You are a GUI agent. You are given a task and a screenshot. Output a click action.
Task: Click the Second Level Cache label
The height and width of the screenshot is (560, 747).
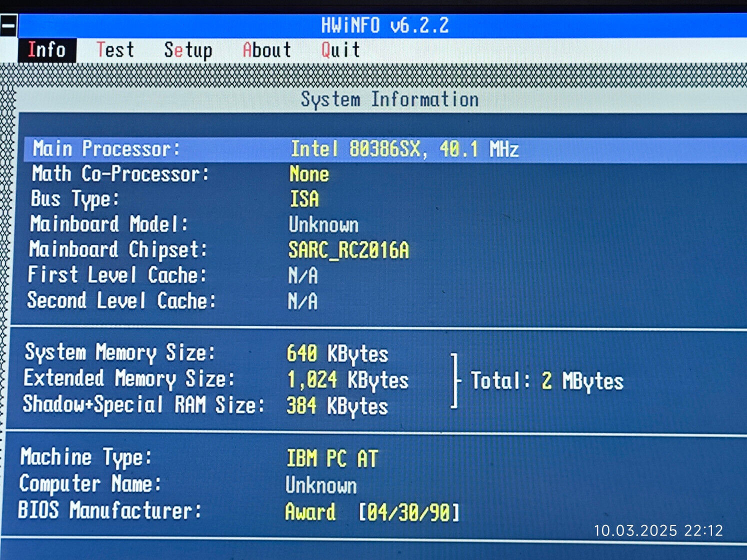click(121, 301)
